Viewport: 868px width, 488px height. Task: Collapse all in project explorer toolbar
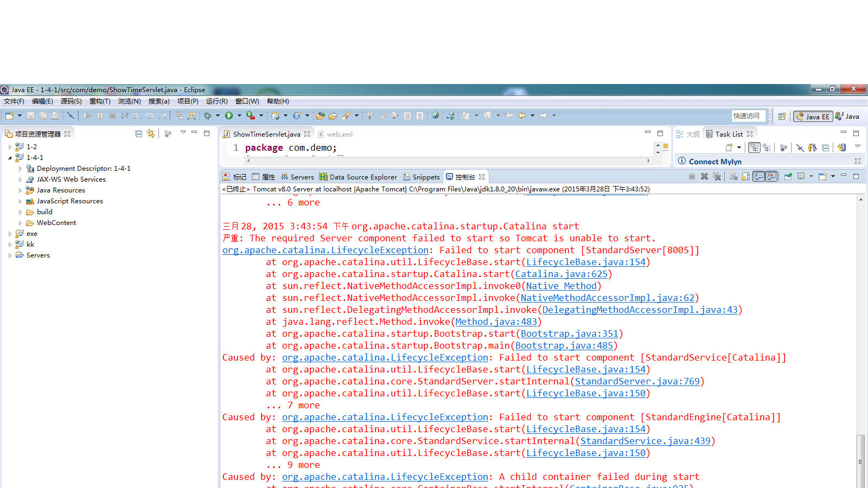pyautogui.click(x=138, y=133)
